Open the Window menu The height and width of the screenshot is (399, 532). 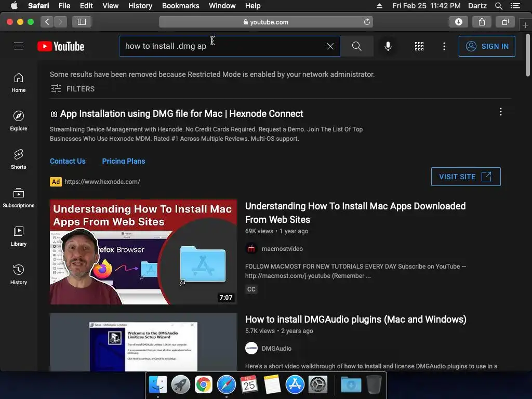(x=222, y=6)
